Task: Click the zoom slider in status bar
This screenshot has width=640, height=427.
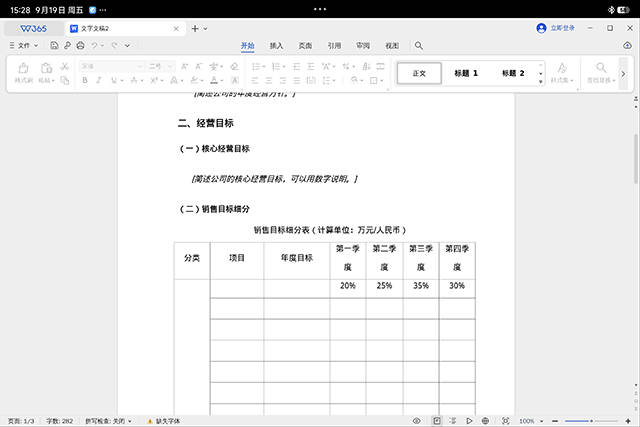Action: click(592, 421)
